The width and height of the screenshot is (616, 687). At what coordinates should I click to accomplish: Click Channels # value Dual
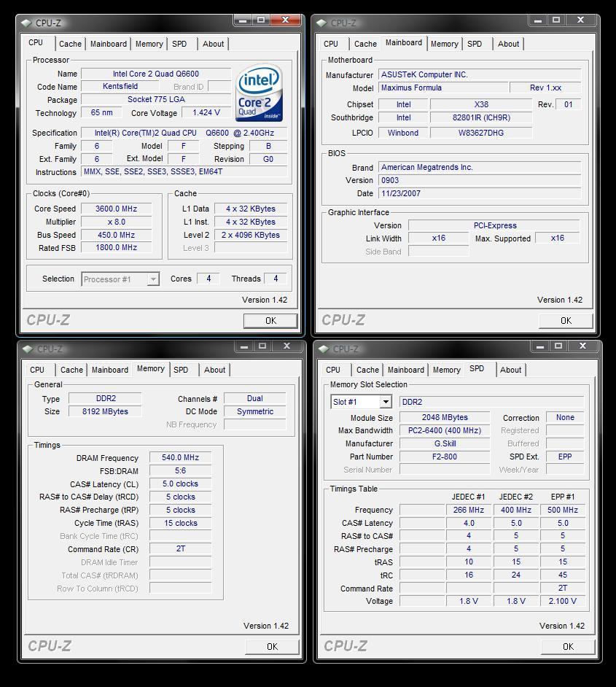[255, 398]
